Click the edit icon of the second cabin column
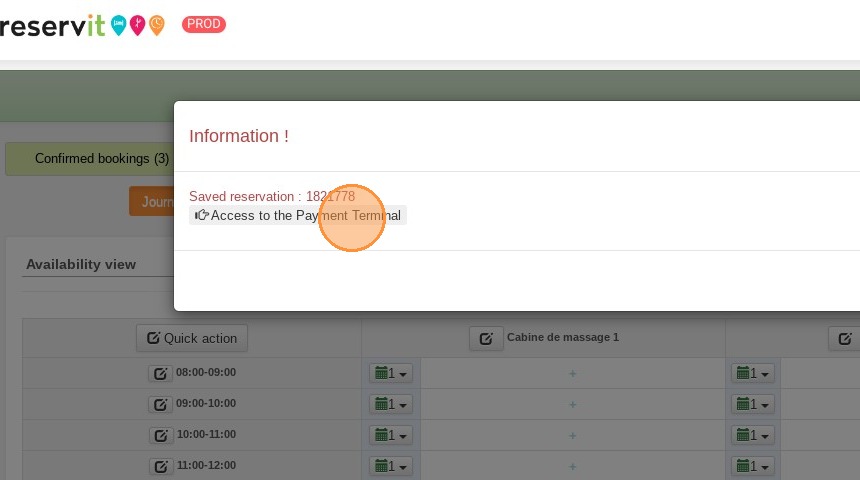Viewport: 860px width, 480px height. [x=845, y=338]
